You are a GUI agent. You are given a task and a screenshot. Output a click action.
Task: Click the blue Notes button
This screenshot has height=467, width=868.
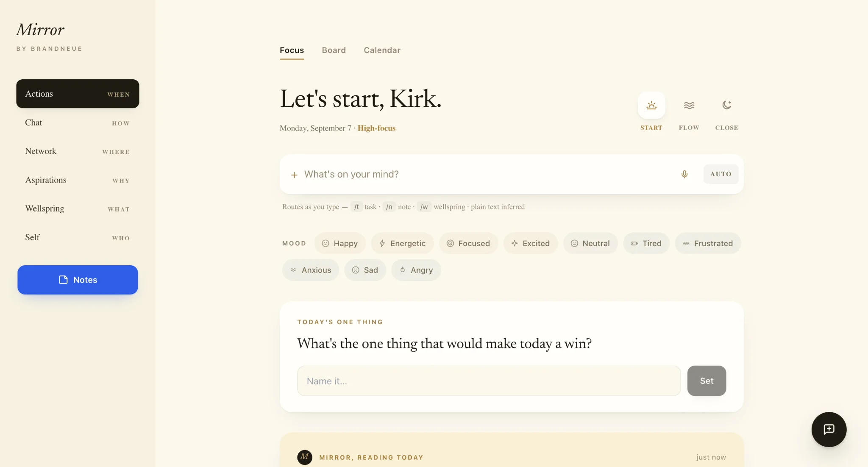click(x=78, y=280)
